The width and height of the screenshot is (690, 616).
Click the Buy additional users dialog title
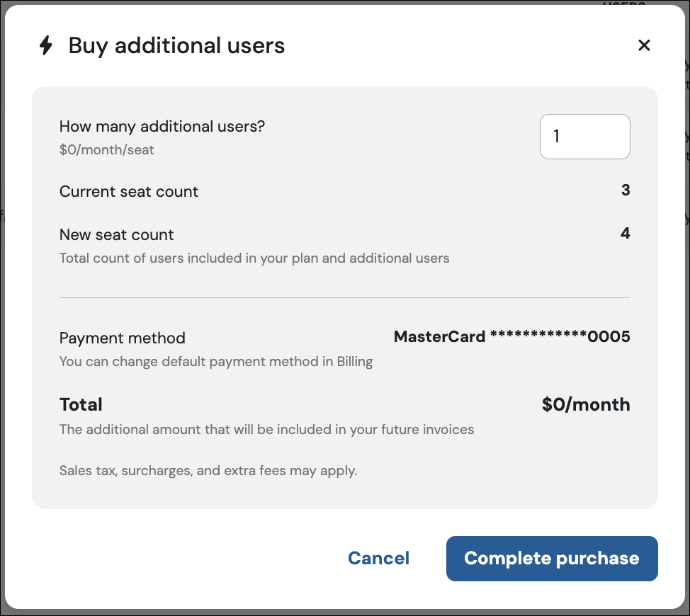click(x=176, y=45)
